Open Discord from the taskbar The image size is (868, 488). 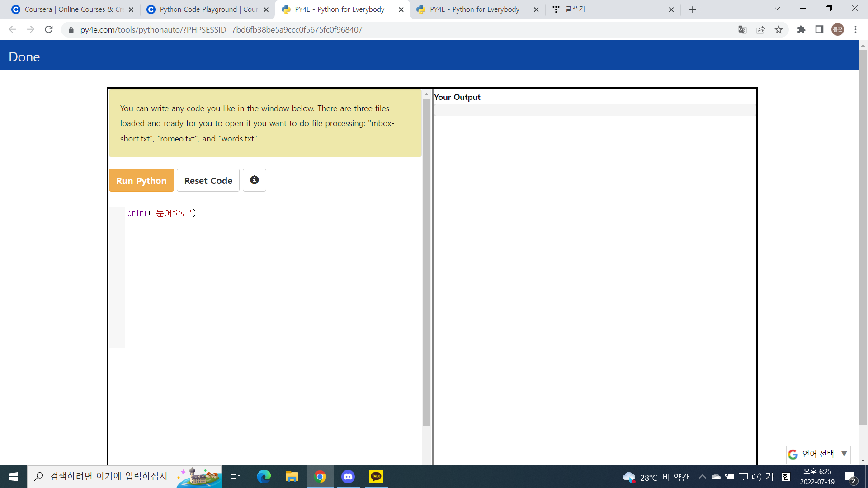pos(348,477)
